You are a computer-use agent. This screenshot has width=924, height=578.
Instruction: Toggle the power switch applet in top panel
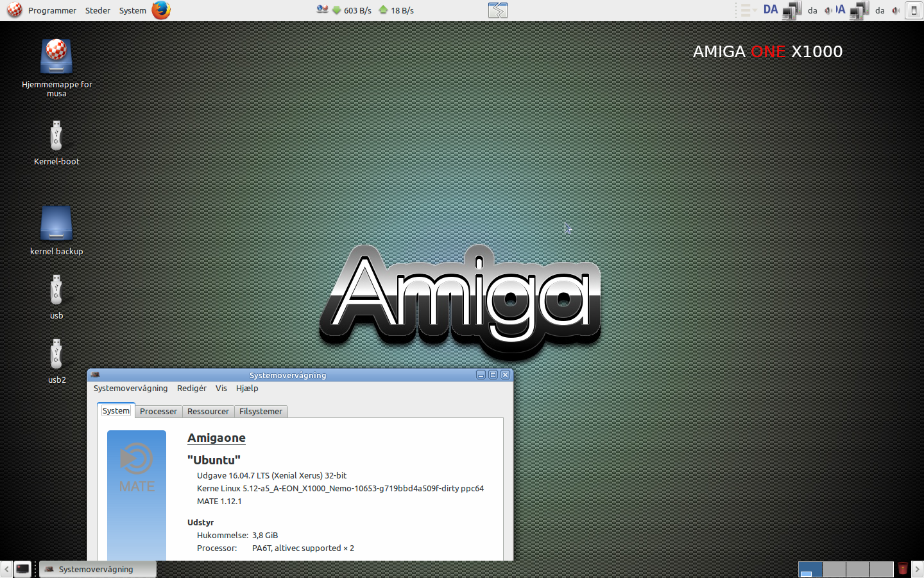[914, 10]
